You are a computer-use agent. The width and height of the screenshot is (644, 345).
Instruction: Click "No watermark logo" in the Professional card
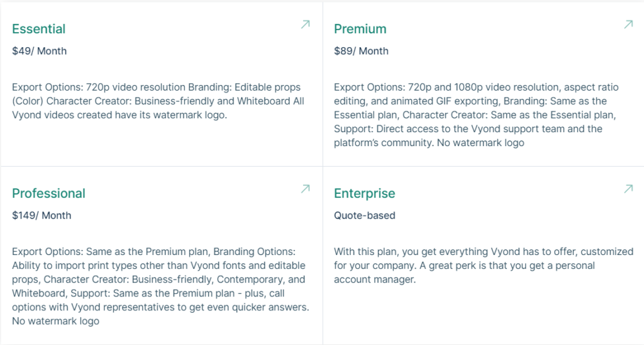point(55,321)
